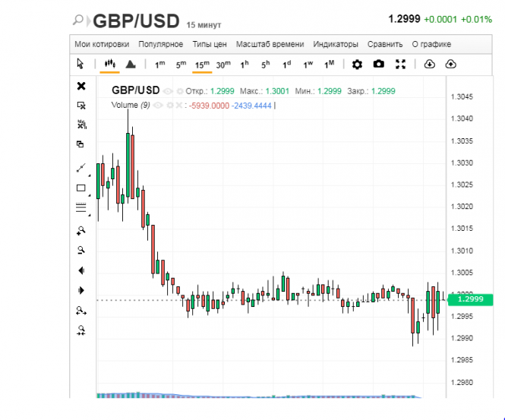This screenshot has width=505, height=420.
Task: Click the copy drawing objects icon
Action: click(80, 144)
